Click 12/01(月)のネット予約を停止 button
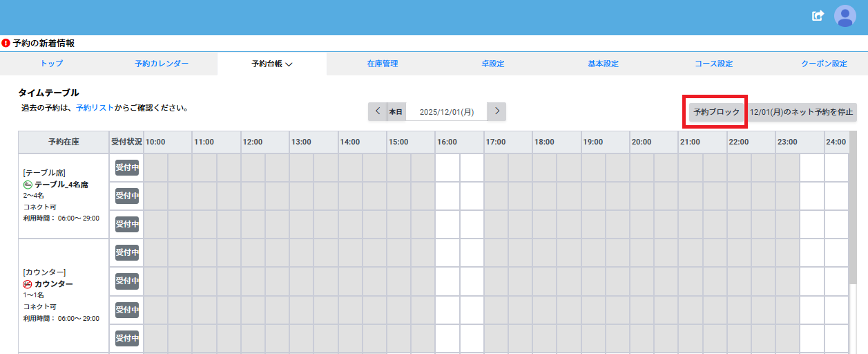This screenshot has width=868, height=354. pos(802,112)
